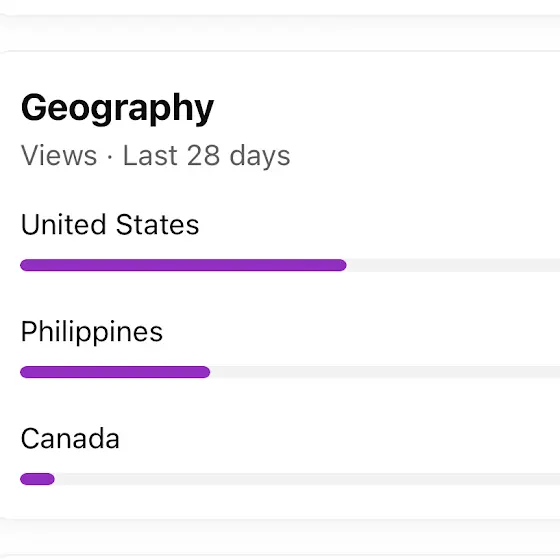This screenshot has height=560, width=560.
Task: Open the Philippines country label
Action: pyautogui.click(x=92, y=332)
